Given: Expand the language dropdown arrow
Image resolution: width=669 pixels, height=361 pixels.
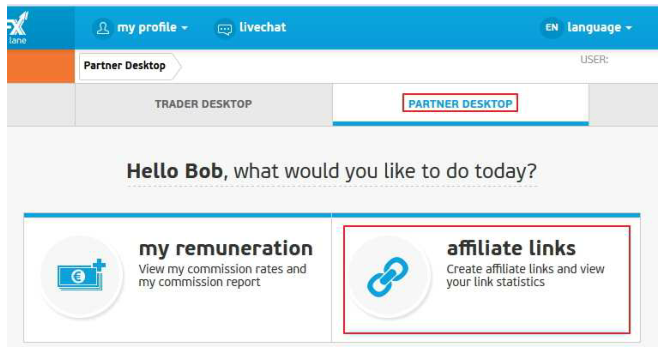Looking at the screenshot, I should (628, 28).
